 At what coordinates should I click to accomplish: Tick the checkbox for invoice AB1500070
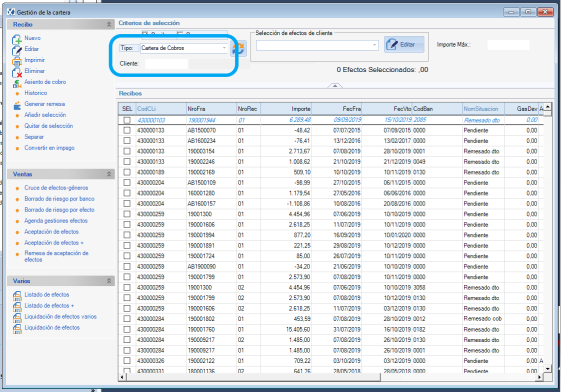127,131
